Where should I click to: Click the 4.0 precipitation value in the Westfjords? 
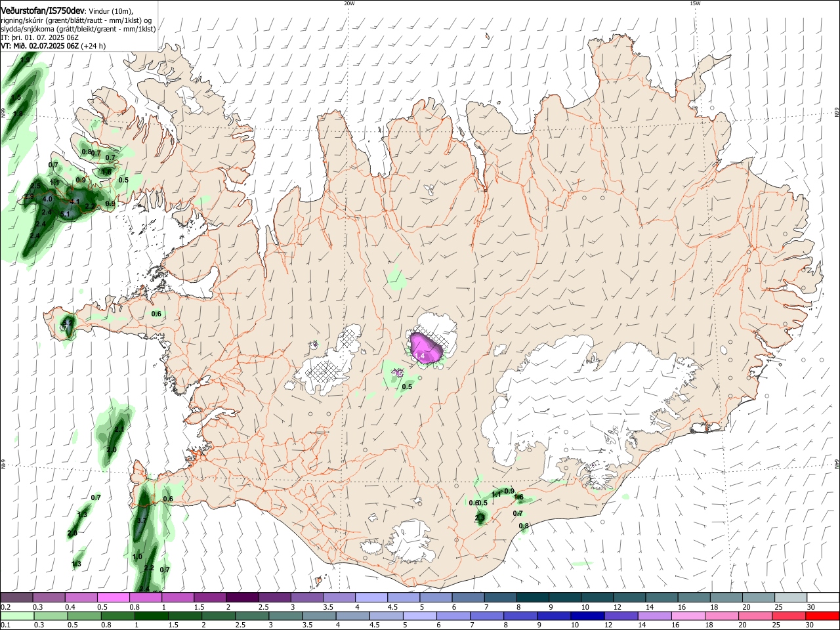click(x=47, y=199)
